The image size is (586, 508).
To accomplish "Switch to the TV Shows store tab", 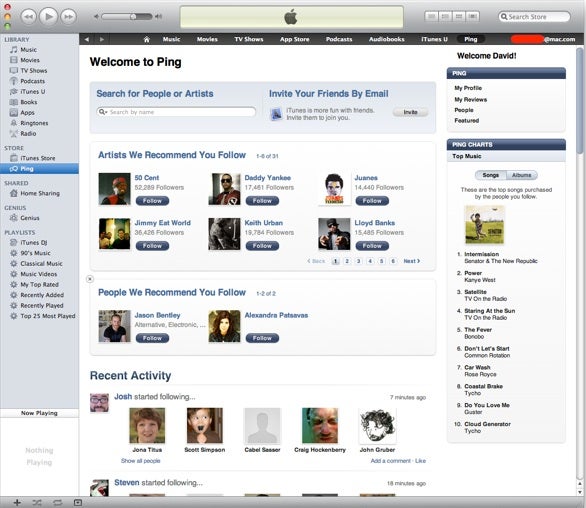I will click(249, 39).
